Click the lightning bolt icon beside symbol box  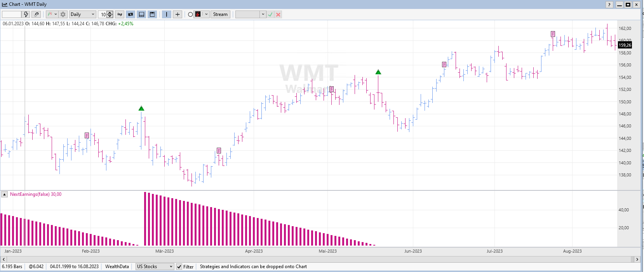[x=26, y=14]
